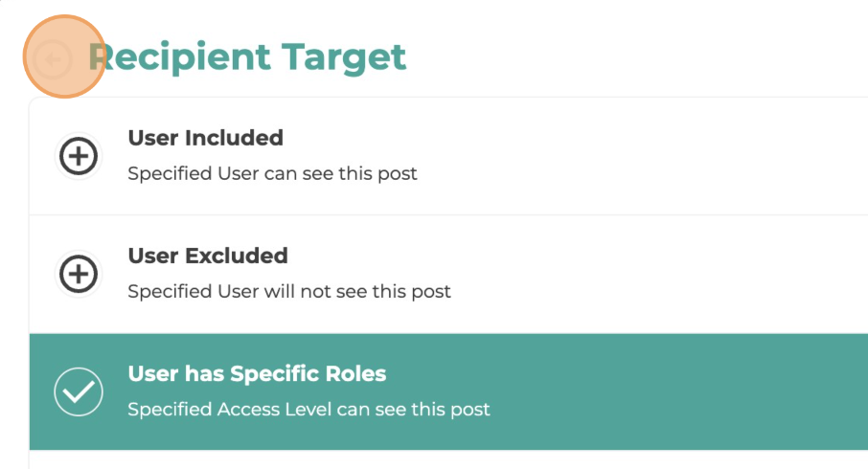Click the checkmark icon for Specific Roles

click(79, 391)
